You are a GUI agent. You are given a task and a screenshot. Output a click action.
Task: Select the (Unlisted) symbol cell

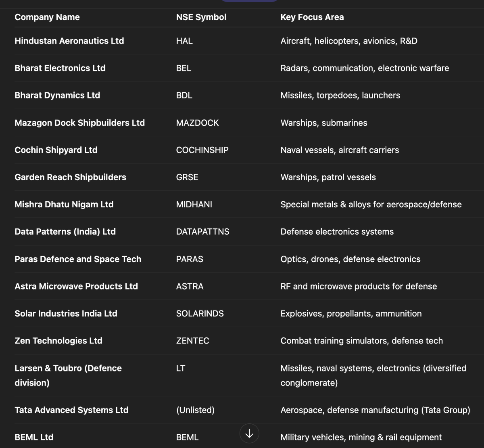coord(195,410)
